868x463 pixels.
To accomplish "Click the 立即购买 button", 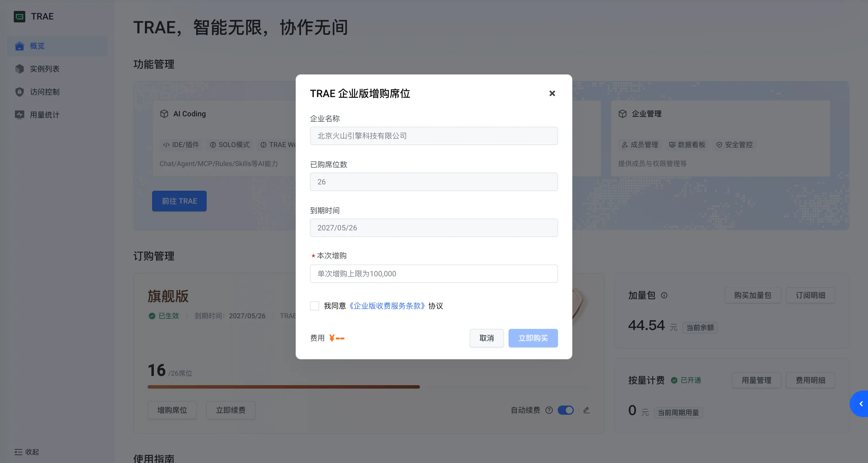I will (x=533, y=338).
